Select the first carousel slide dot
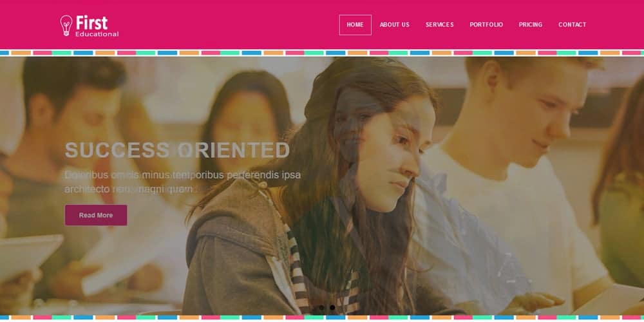This screenshot has width=644, height=322. point(321,307)
